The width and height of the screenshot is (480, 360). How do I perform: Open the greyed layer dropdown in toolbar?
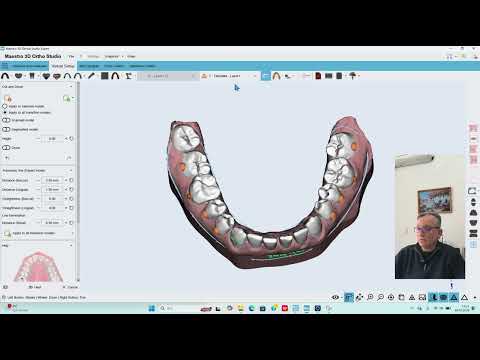tap(168, 76)
